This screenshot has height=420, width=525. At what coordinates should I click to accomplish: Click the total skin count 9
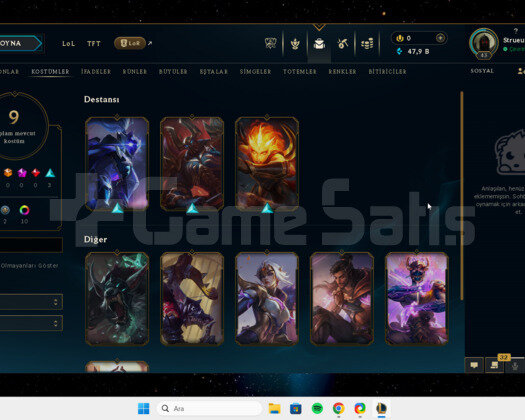click(13, 117)
